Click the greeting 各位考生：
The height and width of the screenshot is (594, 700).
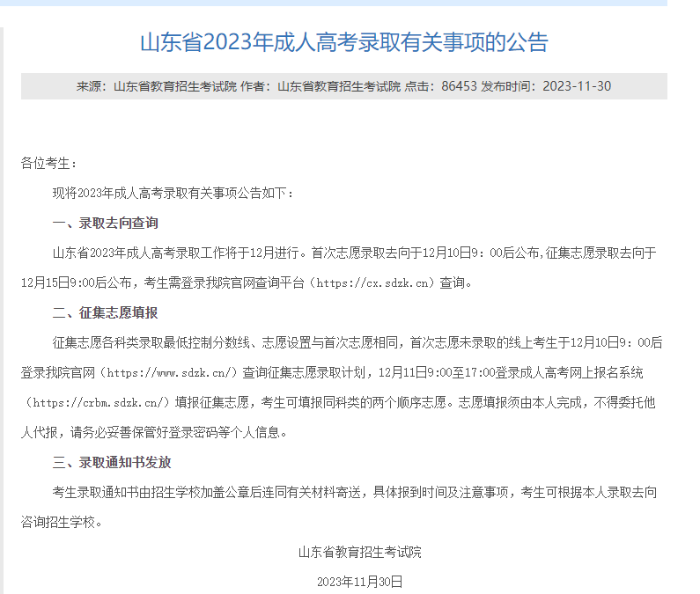[48, 164]
